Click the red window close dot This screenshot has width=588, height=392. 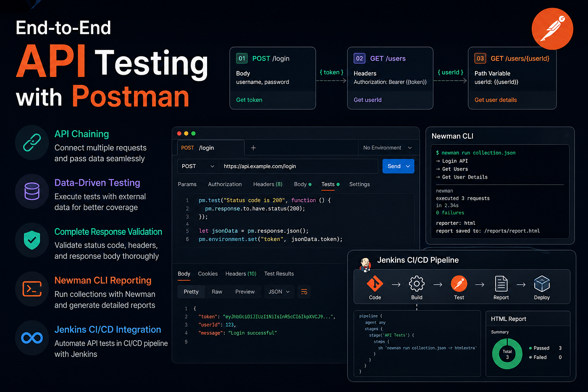tap(179, 133)
